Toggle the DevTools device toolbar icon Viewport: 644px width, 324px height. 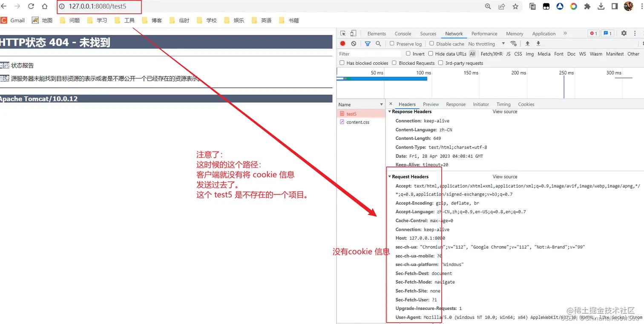click(353, 33)
